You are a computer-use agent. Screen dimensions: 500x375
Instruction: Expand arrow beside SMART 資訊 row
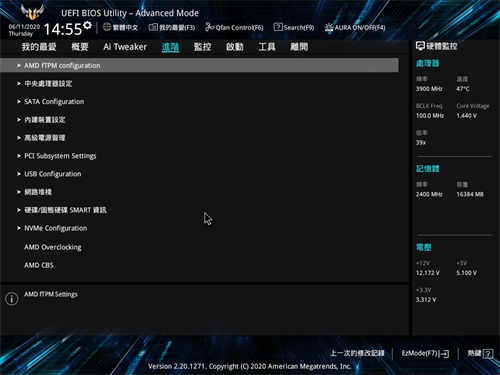pos(19,210)
